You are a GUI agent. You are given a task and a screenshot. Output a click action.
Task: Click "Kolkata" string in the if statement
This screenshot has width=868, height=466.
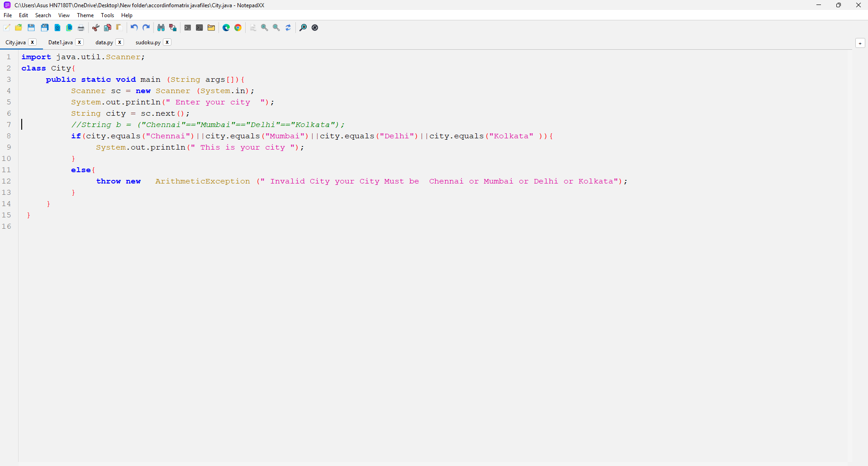click(511, 136)
